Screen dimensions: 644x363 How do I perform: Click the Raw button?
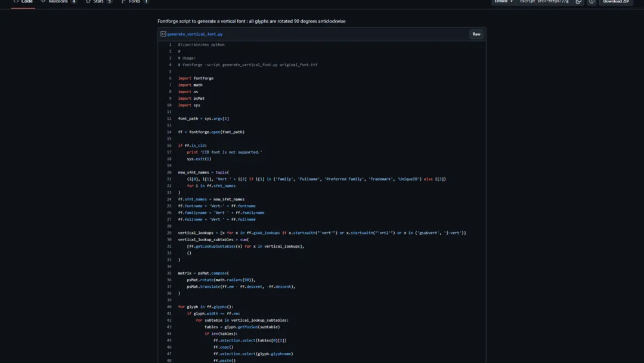click(476, 33)
